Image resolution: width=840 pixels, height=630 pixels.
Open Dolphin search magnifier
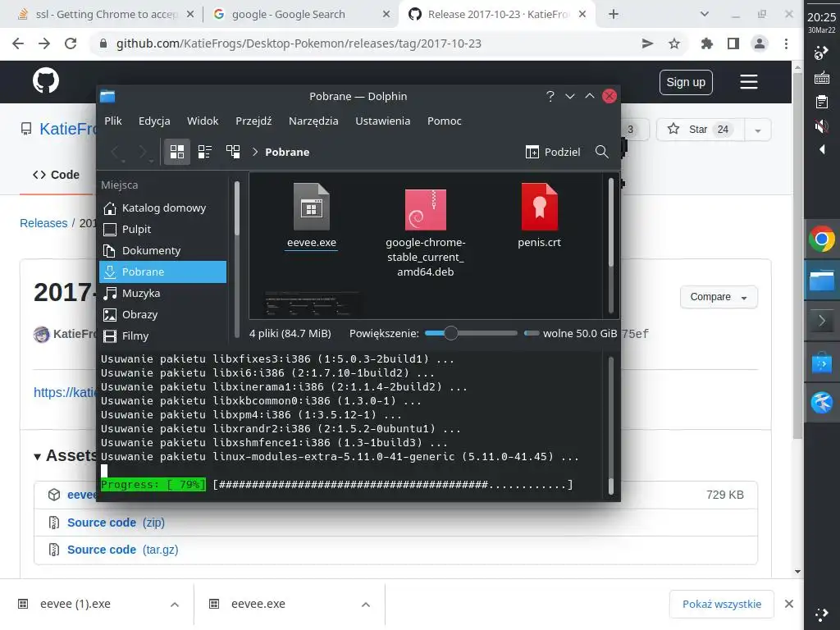[601, 152]
